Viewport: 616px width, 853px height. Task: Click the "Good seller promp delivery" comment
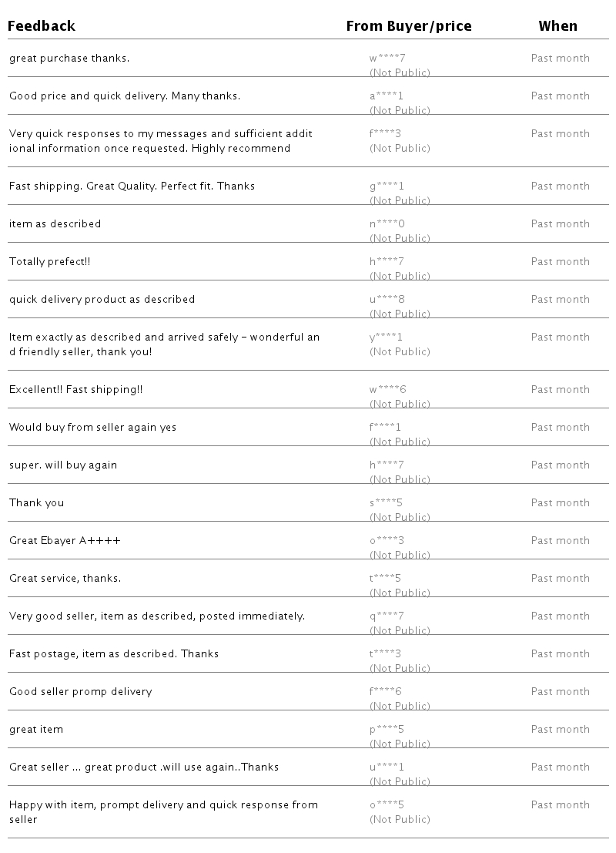[x=81, y=691]
